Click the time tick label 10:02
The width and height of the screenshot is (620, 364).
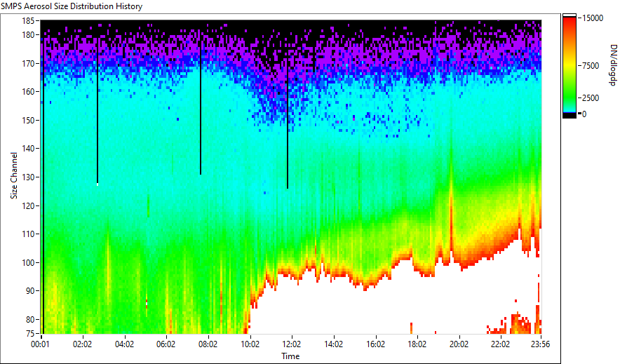(x=250, y=344)
